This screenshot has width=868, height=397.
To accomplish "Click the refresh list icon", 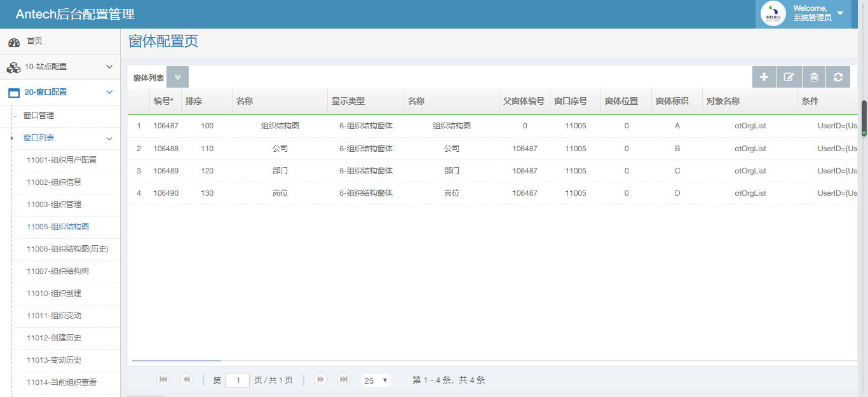I will pos(838,77).
